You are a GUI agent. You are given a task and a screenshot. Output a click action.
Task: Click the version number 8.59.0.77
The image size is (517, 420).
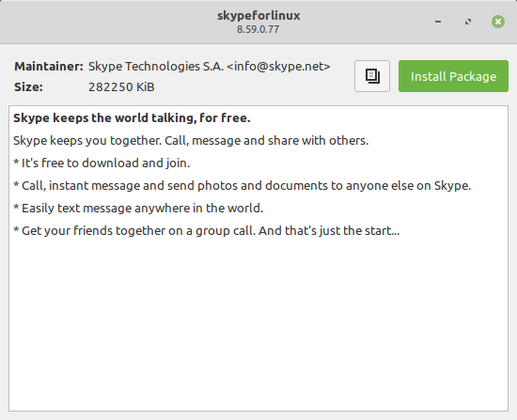tap(258, 29)
